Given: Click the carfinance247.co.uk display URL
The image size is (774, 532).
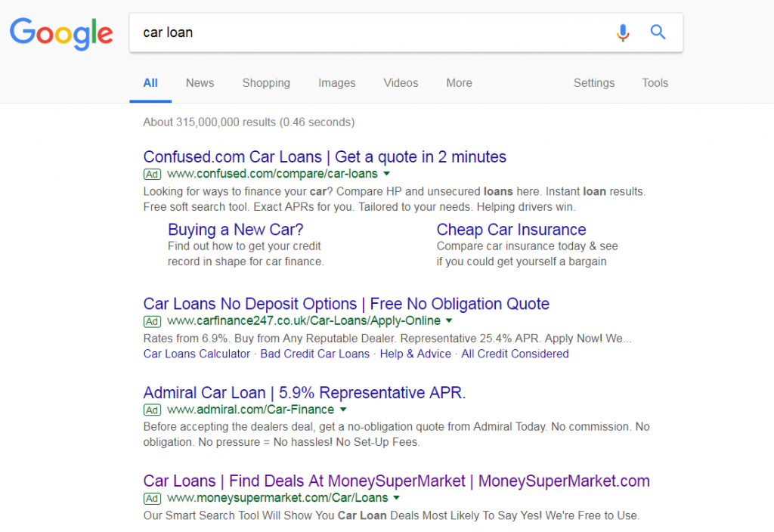Looking at the screenshot, I should point(304,320).
